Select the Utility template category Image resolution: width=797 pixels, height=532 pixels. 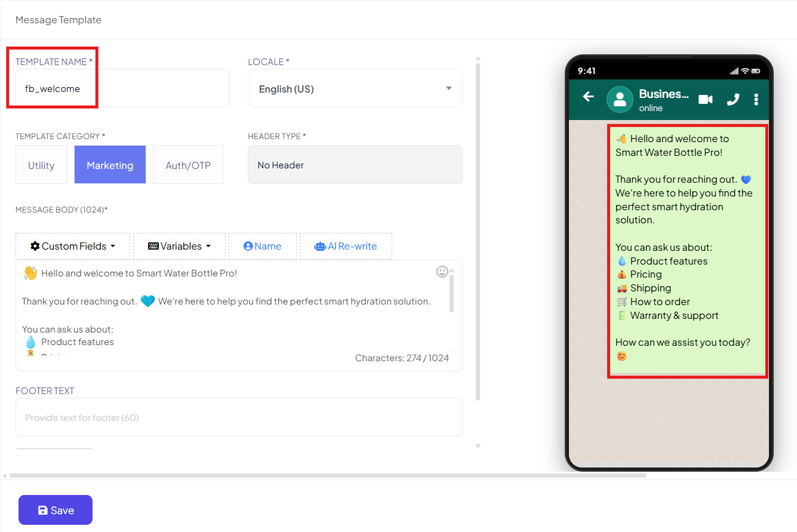(41, 165)
